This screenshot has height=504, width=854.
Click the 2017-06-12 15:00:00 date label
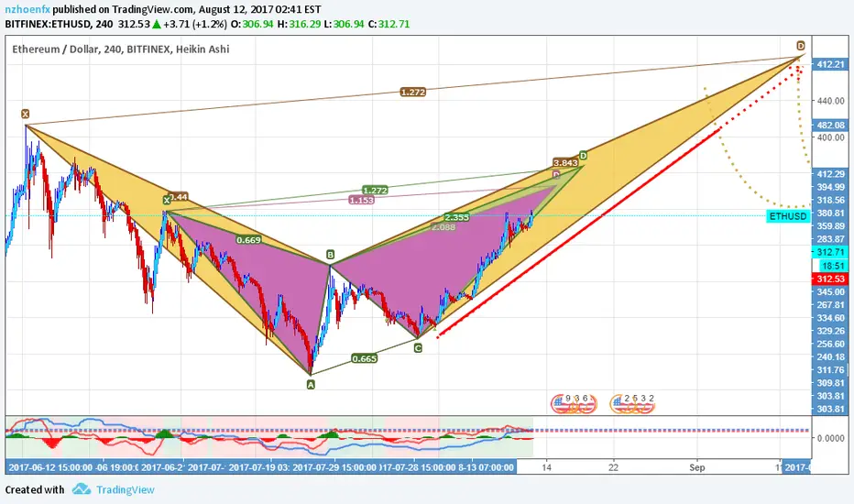[50, 467]
